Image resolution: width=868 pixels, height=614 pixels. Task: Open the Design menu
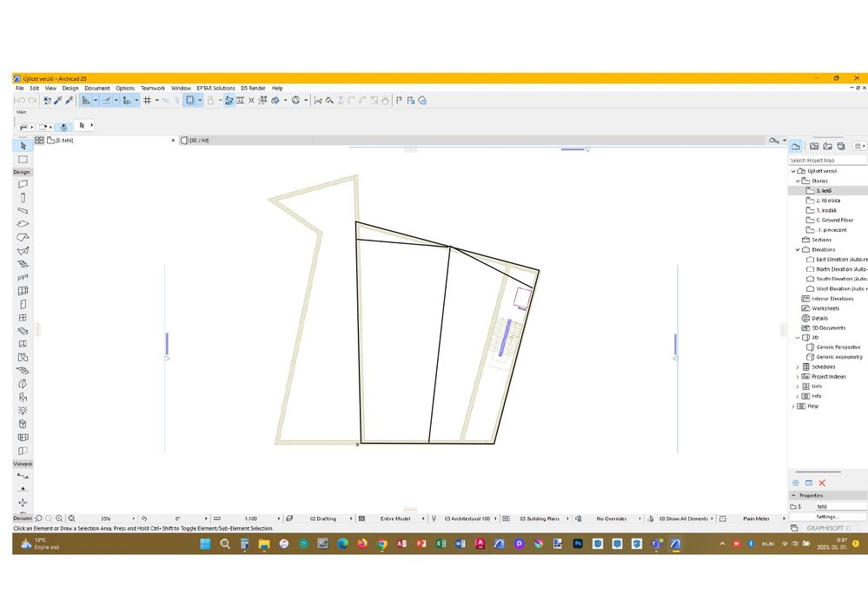(x=70, y=88)
